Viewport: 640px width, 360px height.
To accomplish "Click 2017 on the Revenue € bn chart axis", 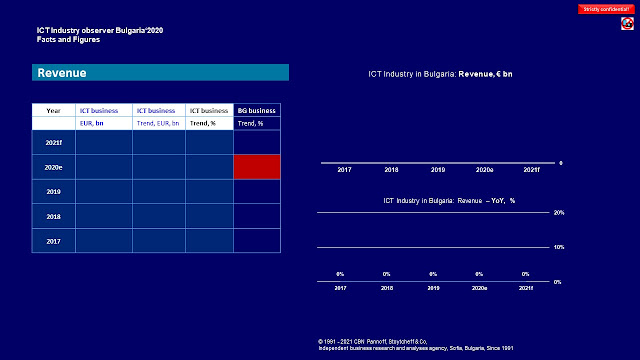I will coord(344,169).
